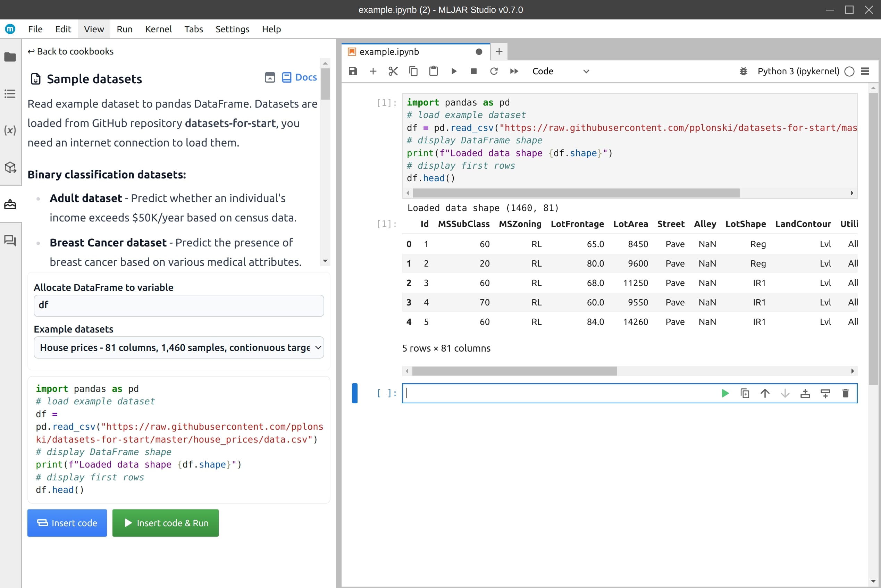Insert a cell below the active cell
The width and height of the screenshot is (881, 588).
coord(825,393)
